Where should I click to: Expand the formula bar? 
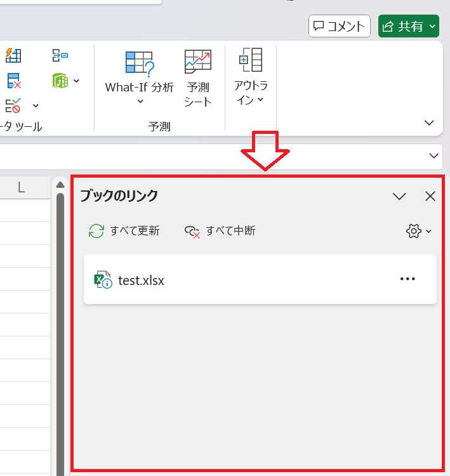click(434, 155)
